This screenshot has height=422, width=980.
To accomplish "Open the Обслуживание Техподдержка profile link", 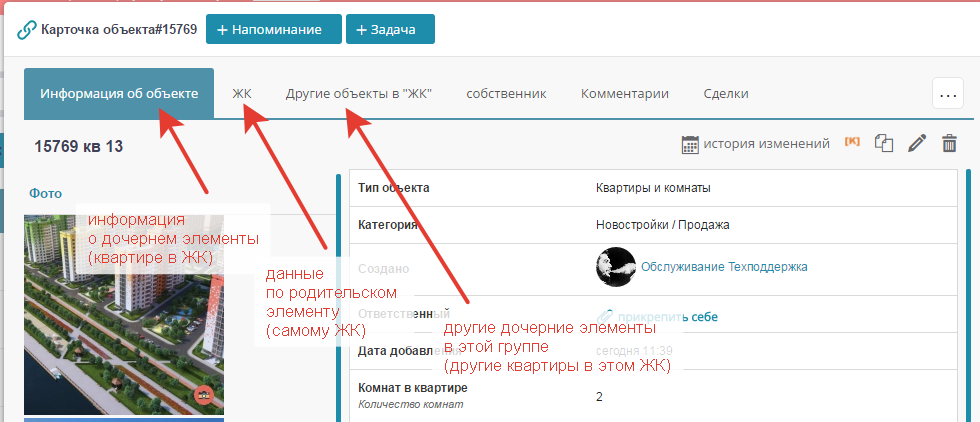I will pyautogui.click(x=724, y=267).
